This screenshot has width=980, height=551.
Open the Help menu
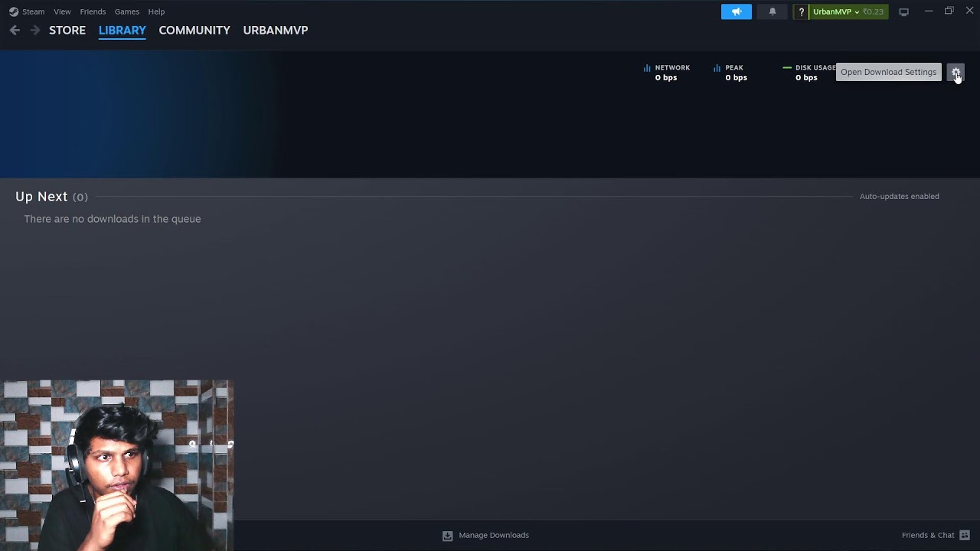click(x=156, y=11)
